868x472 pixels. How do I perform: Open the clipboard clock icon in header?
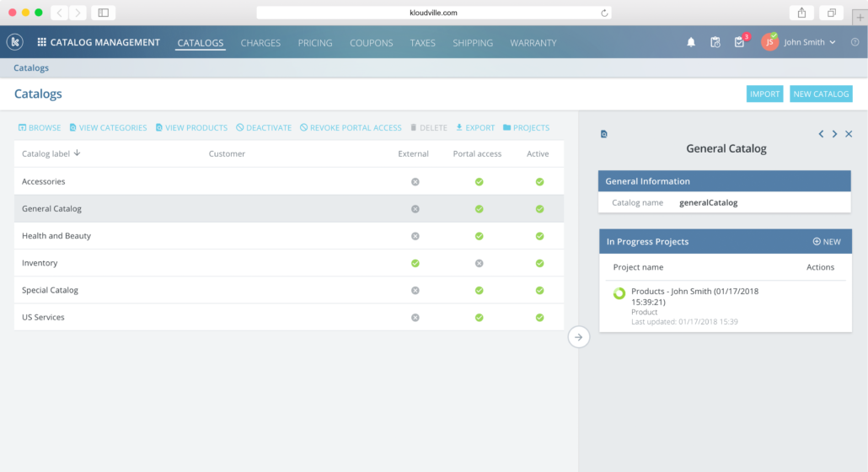(x=715, y=42)
